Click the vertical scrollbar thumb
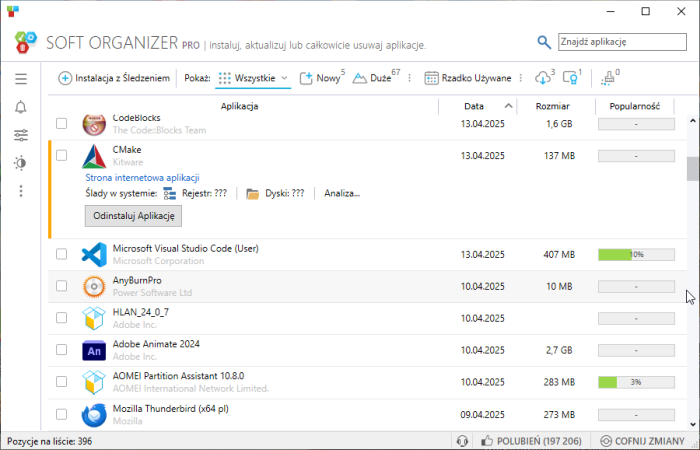This screenshot has width=700, height=450. point(693,169)
